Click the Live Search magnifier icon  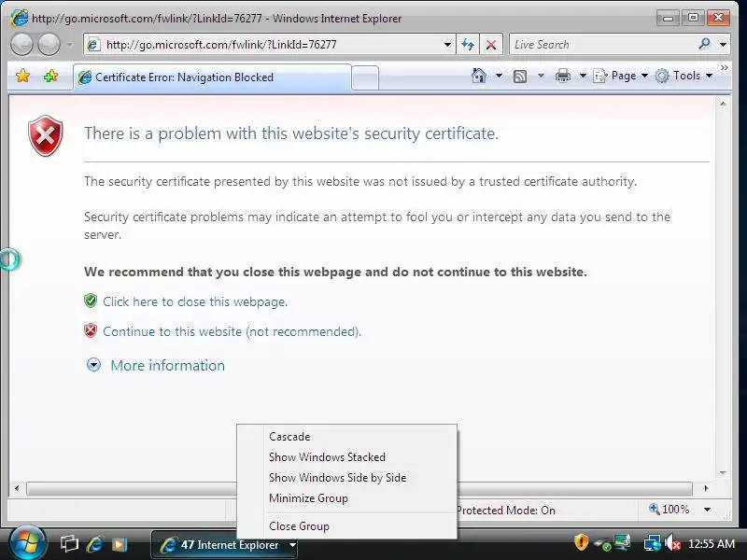tap(704, 44)
